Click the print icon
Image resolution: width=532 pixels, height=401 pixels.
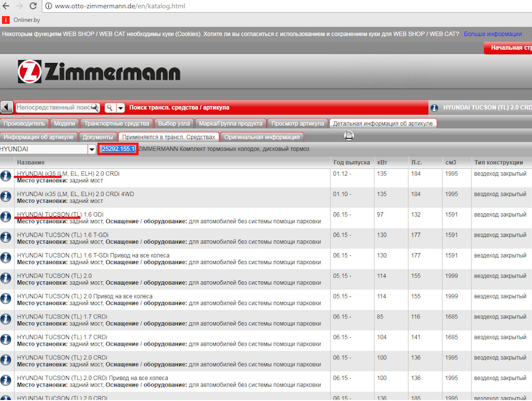click(x=349, y=136)
